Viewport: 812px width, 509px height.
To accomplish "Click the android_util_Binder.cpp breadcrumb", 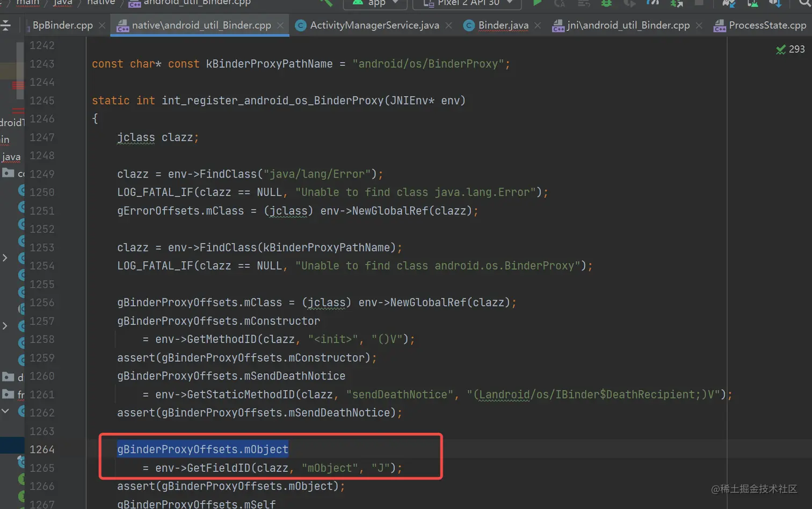I will coord(197,3).
